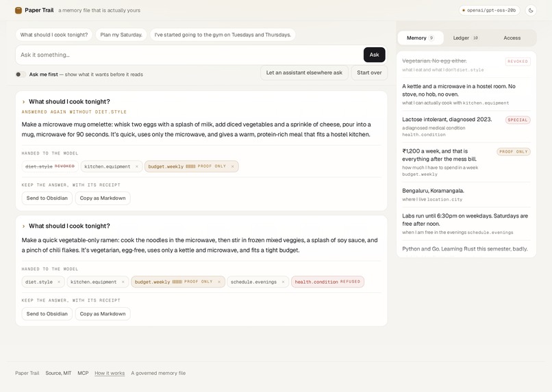This screenshot has height=392, width=552.
Task: Click the 'ANSWERED AGAIN WITHOUT DIET.STYLE' label
Action: click(74, 112)
